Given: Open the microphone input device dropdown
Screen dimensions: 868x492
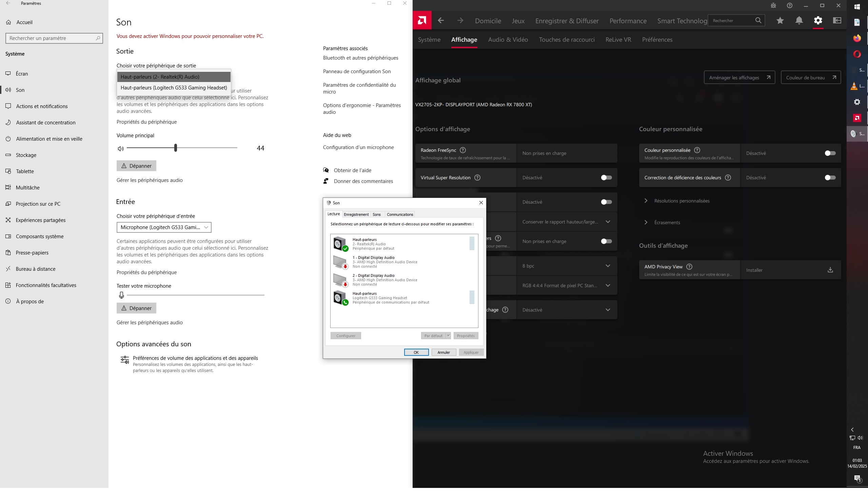Looking at the screenshot, I should pos(164,227).
